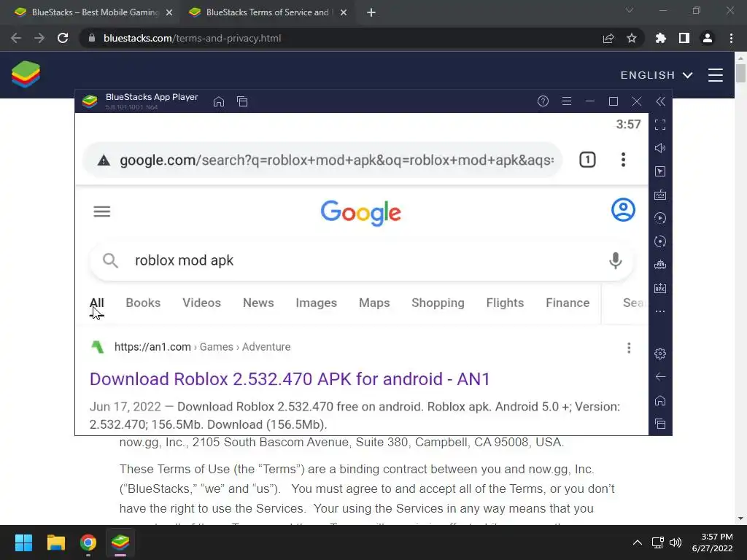Image resolution: width=747 pixels, height=560 pixels.
Task: Switch to the Images search tab
Action: tap(317, 303)
